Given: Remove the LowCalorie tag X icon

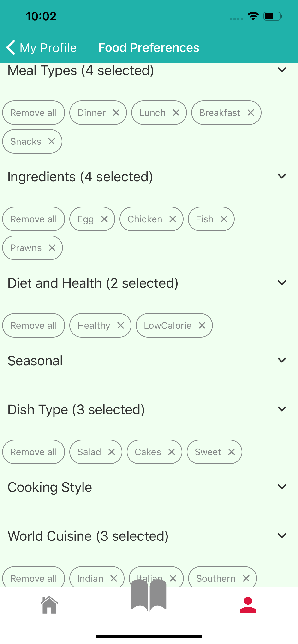Looking at the screenshot, I should (202, 326).
